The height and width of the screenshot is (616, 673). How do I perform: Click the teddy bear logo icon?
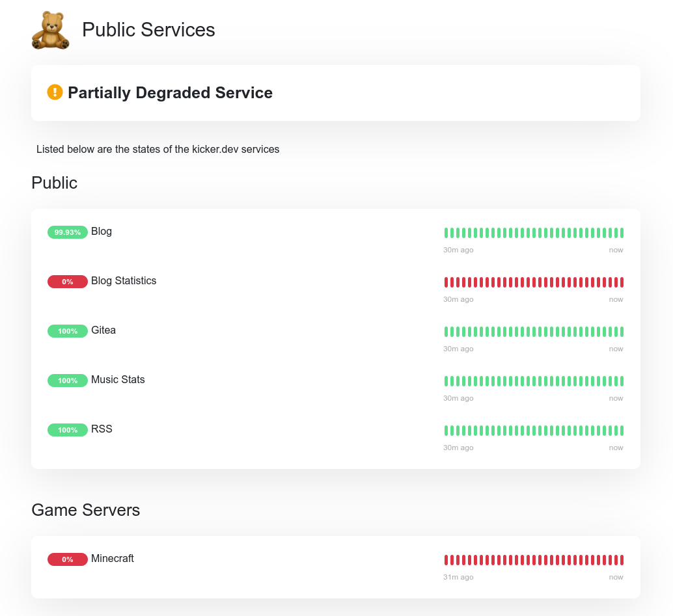pos(50,30)
